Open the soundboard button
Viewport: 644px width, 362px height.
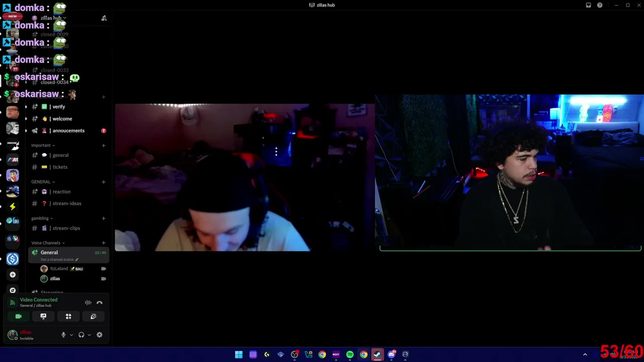[x=94, y=316]
